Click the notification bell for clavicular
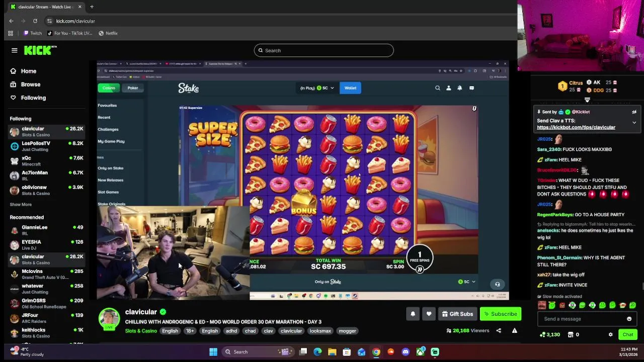Image resolution: width=644 pixels, height=362 pixels. pyautogui.click(x=413, y=314)
